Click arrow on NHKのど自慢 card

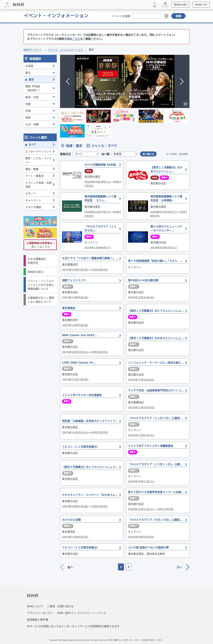point(120,520)
